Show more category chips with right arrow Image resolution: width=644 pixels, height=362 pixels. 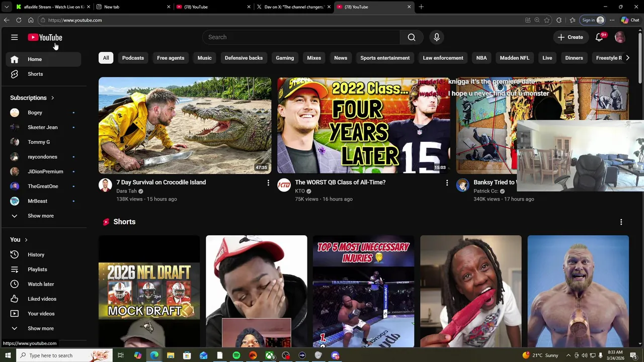coord(627,58)
